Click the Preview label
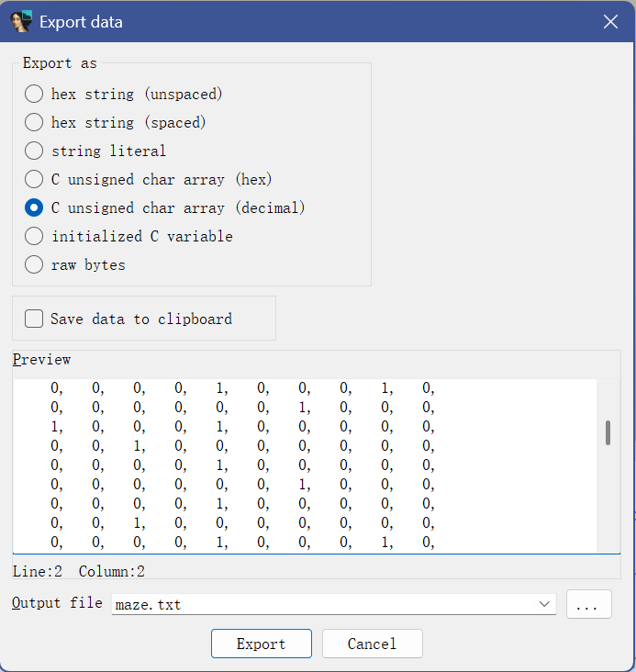The height and width of the screenshot is (672, 636). [41, 359]
